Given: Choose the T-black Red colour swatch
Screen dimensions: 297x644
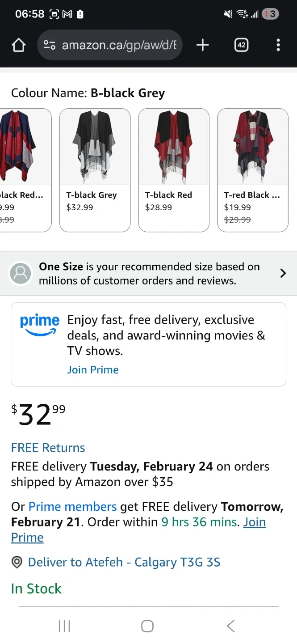Looking at the screenshot, I should pyautogui.click(x=174, y=170).
